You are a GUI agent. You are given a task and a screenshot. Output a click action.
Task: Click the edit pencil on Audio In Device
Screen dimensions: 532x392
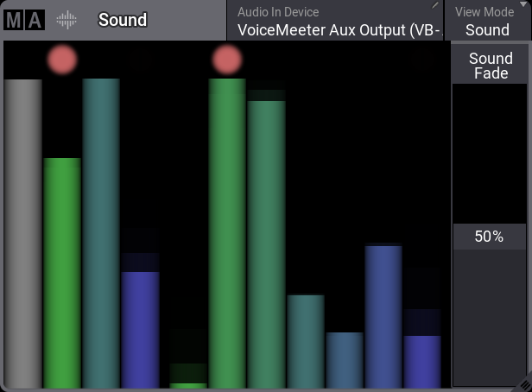click(x=436, y=6)
